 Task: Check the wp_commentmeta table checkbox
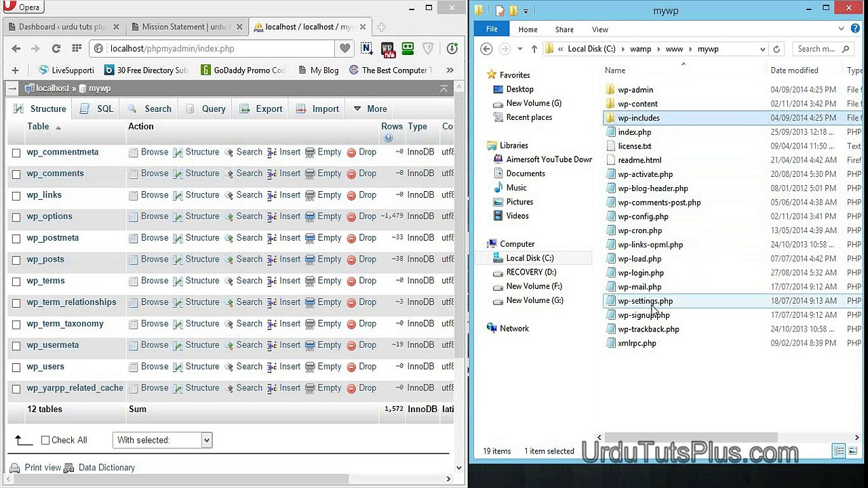point(16,152)
